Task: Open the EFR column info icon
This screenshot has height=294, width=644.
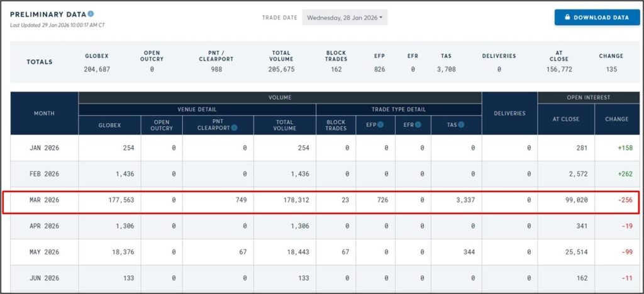Action: (x=418, y=124)
